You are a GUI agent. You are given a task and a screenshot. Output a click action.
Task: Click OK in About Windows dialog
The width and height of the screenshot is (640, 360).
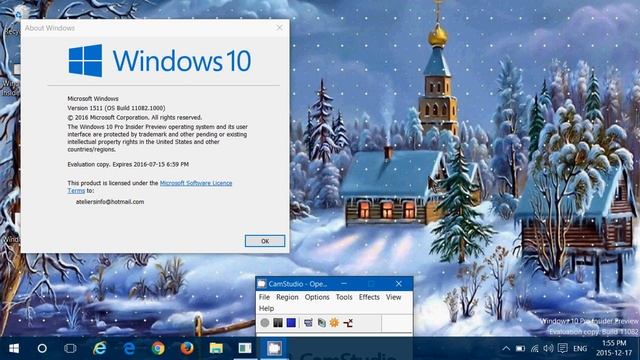point(265,241)
